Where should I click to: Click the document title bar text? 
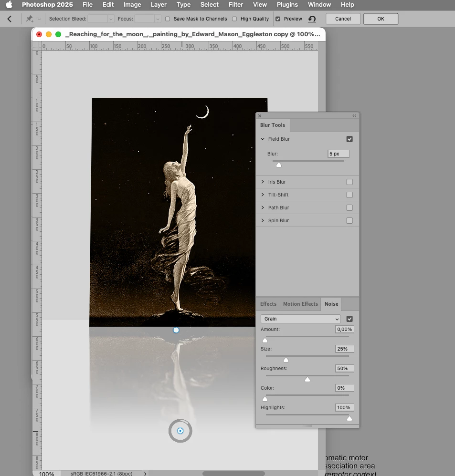click(x=193, y=34)
